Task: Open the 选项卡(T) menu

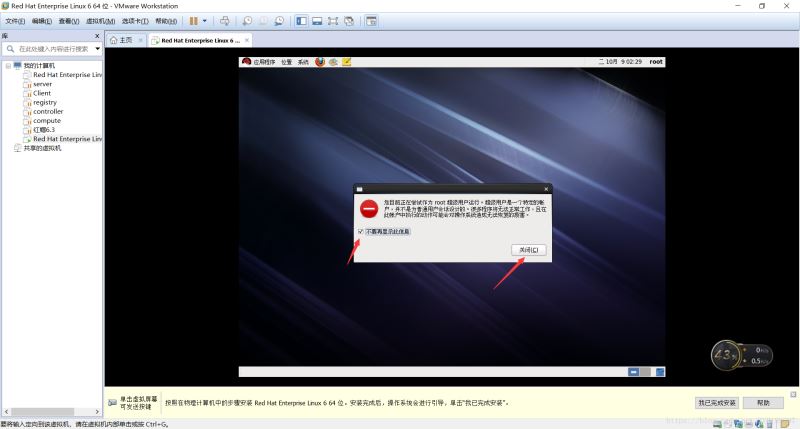Action: 135,21
